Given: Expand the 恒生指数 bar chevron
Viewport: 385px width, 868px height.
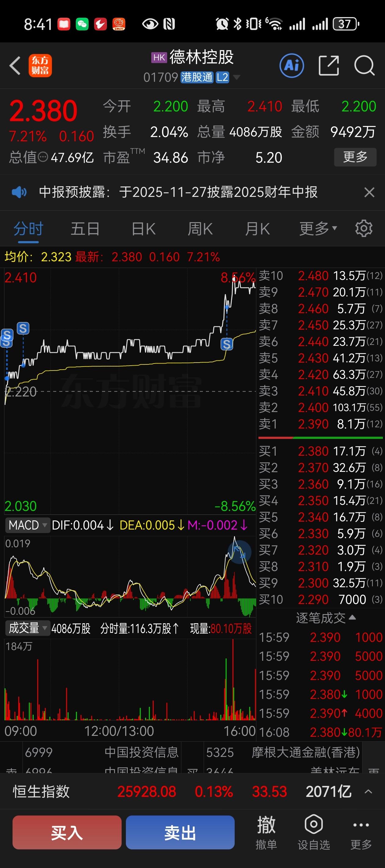Looking at the screenshot, I should pos(369,791).
